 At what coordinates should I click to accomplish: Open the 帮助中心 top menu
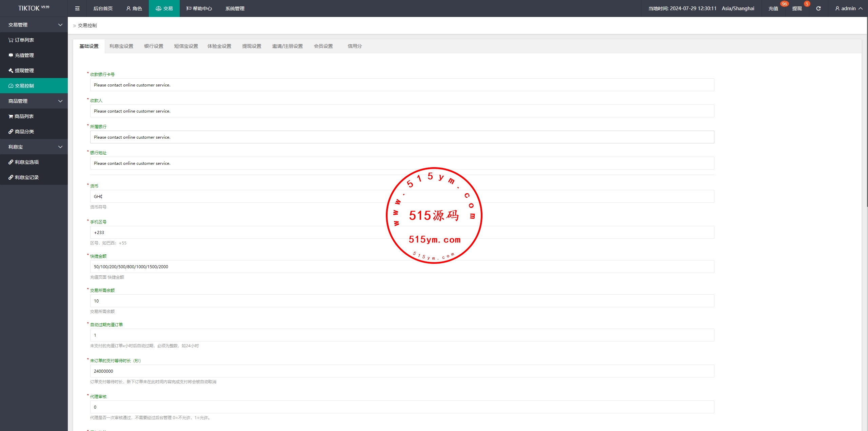[x=199, y=8]
